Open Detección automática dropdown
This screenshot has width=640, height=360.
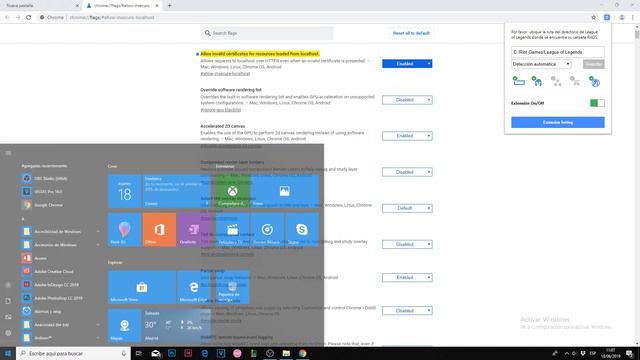541,64
